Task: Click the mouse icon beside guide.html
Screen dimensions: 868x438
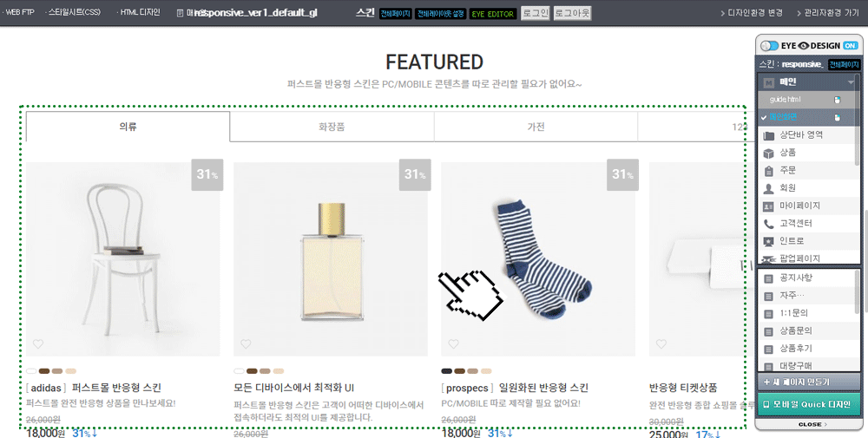Action: click(x=838, y=100)
